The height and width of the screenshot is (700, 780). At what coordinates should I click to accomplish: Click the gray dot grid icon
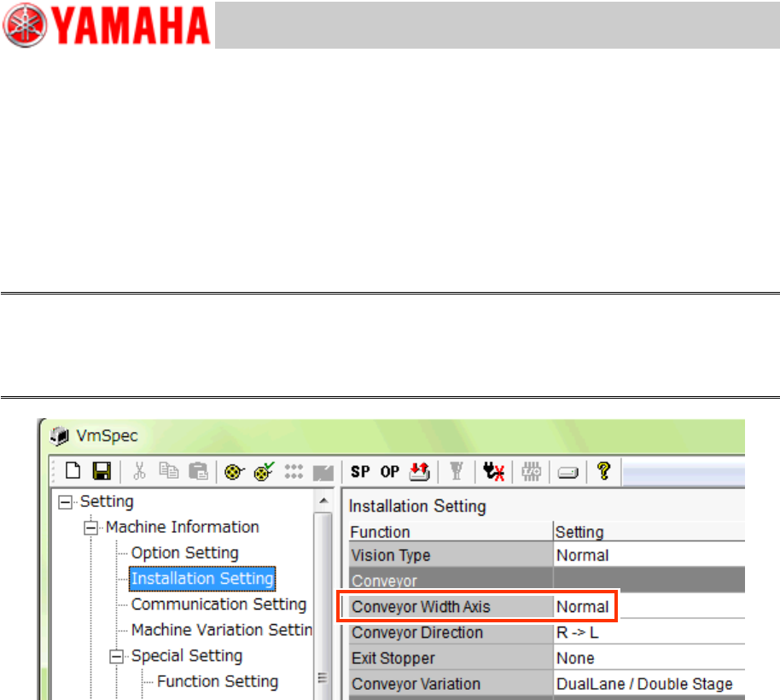[x=294, y=471]
